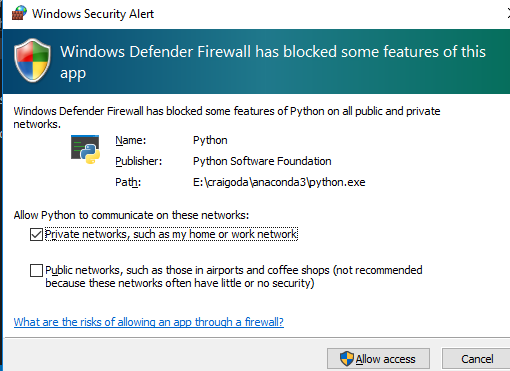Click the Publisher value Python Software Foundation
This screenshot has width=510, height=371.
click(262, 161)
